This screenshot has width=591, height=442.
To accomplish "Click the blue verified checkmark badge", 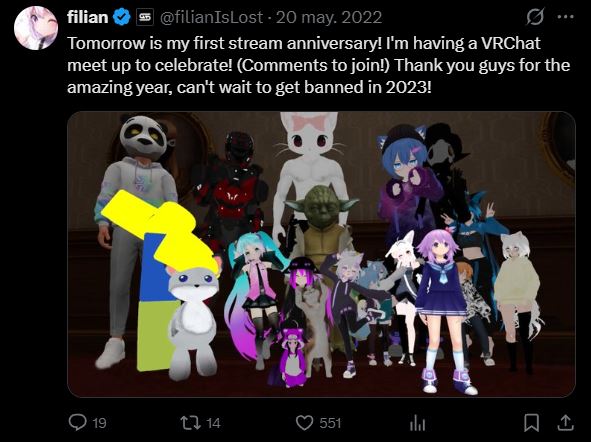I will click(122, 17).
